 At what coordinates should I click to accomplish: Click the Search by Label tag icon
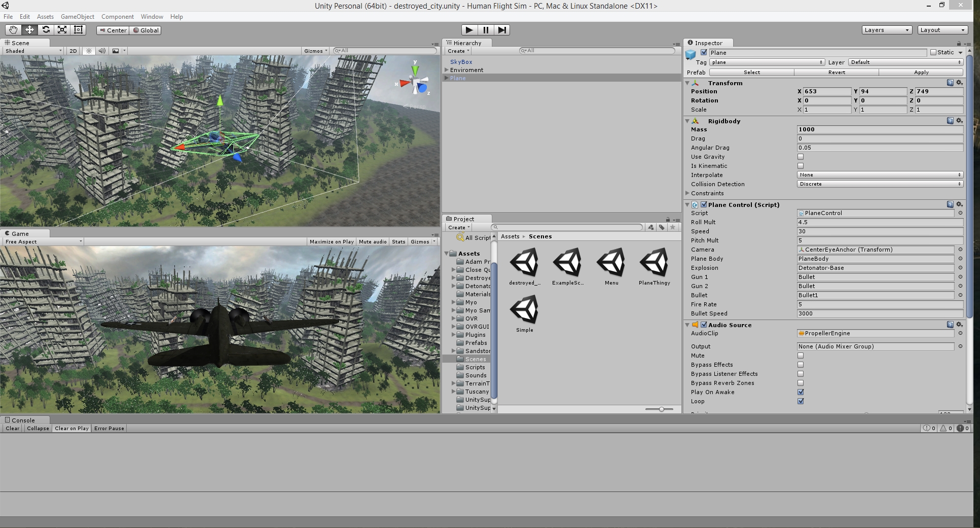(x=662, y=227)
